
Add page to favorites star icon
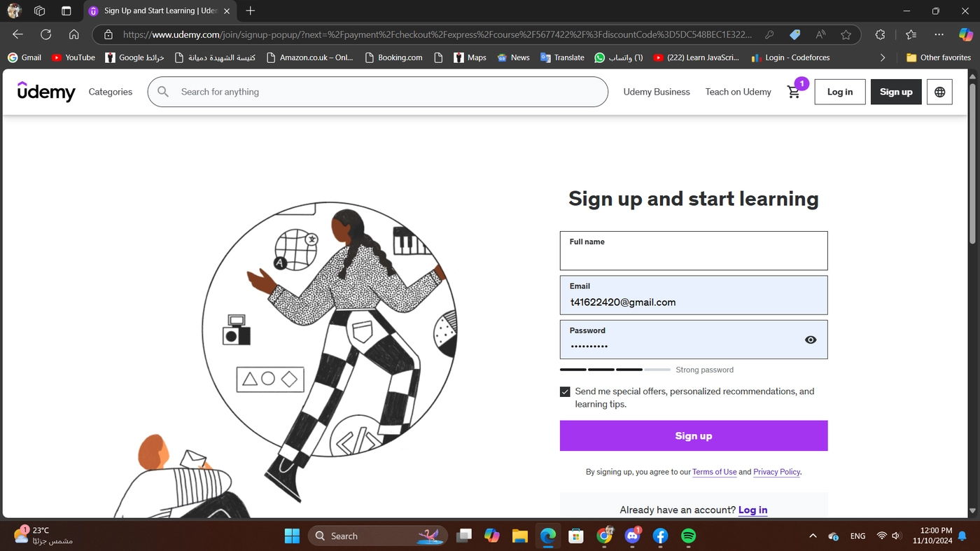846,34
